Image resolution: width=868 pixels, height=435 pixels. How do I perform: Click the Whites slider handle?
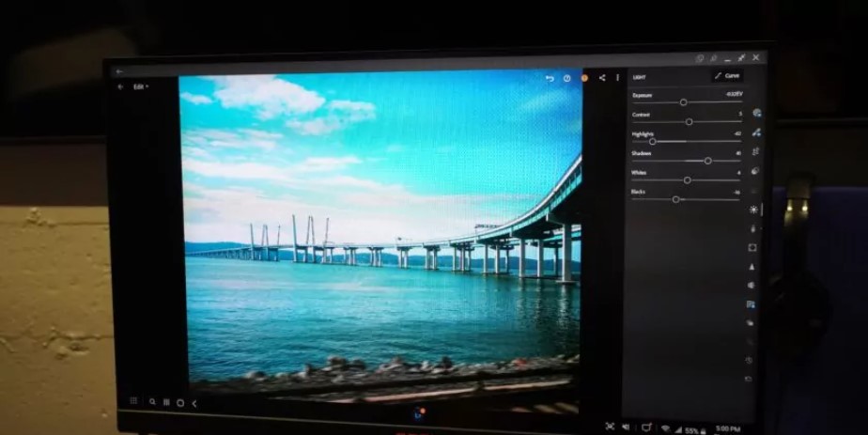(x=687, y=180)
